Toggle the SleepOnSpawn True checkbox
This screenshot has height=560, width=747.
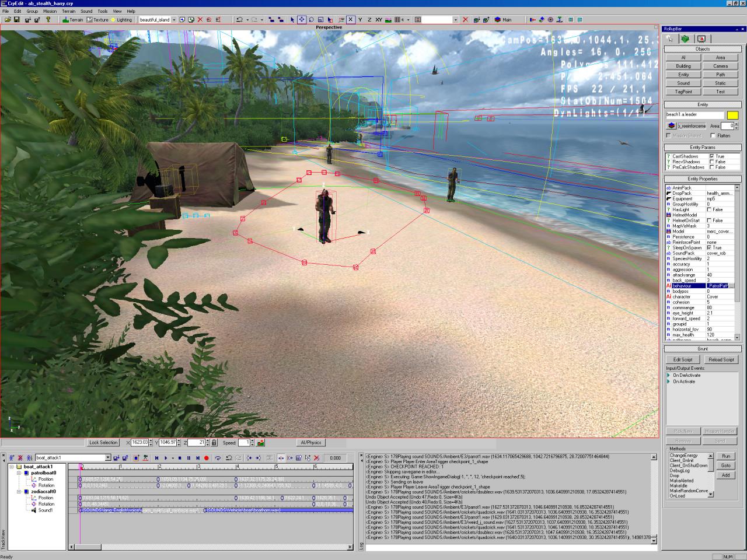click(710, 248)
